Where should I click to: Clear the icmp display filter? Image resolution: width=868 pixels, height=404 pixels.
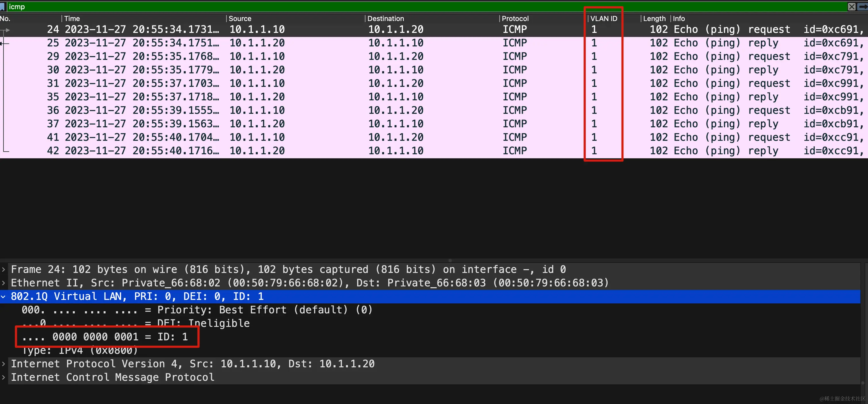[851, 7]
